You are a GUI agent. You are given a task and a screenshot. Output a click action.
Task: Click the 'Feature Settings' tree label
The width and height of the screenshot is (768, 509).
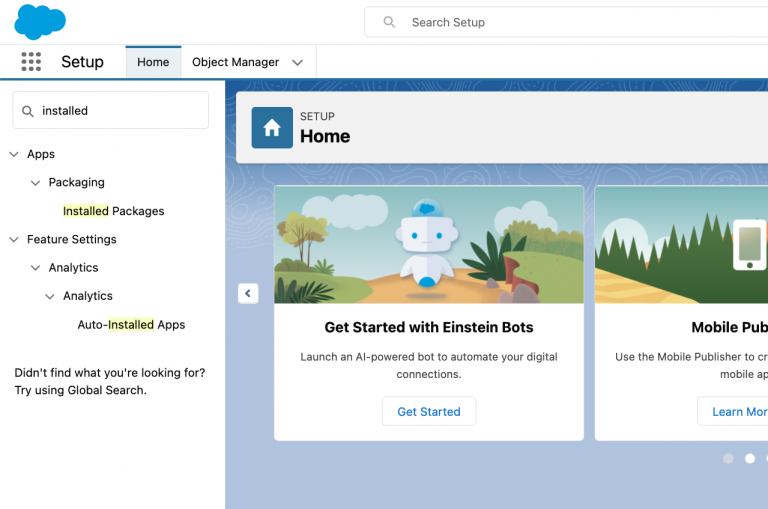[72, 240]
